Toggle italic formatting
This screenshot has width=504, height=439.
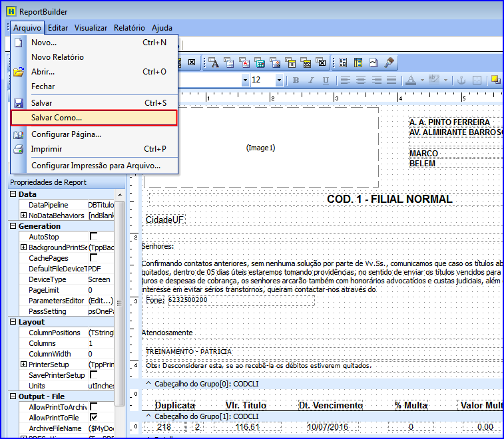(311, 80)
